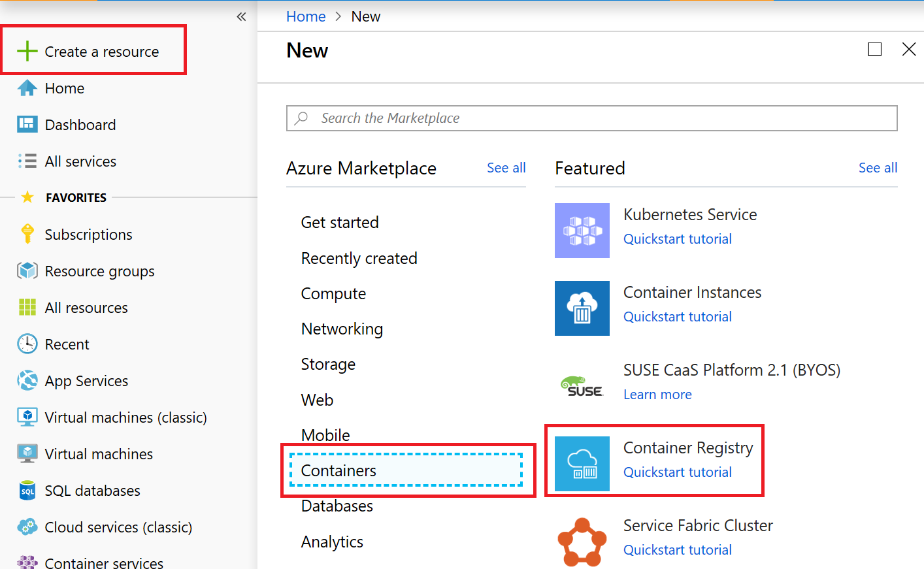This screenshot has width=924, height=569.
Task: Click the New breadcrumb text
Action: (365, 16)
